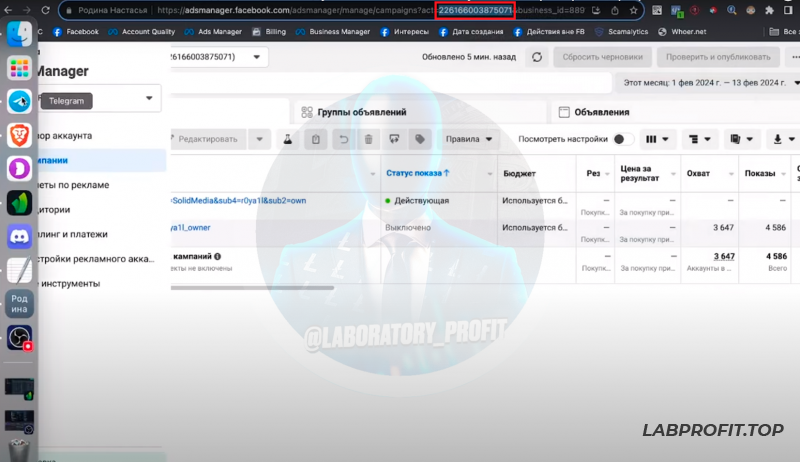This screenshot has width=800, height=462.
Task: Bookmark page with star icon in address bar
Action: coord(633,11)
